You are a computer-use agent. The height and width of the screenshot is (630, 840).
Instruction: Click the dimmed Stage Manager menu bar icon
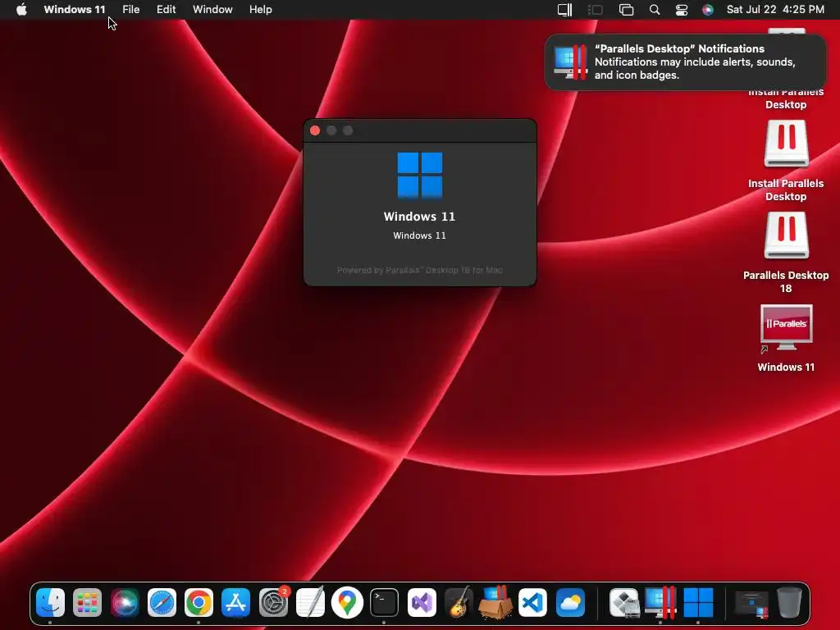[x=596, y=10]
